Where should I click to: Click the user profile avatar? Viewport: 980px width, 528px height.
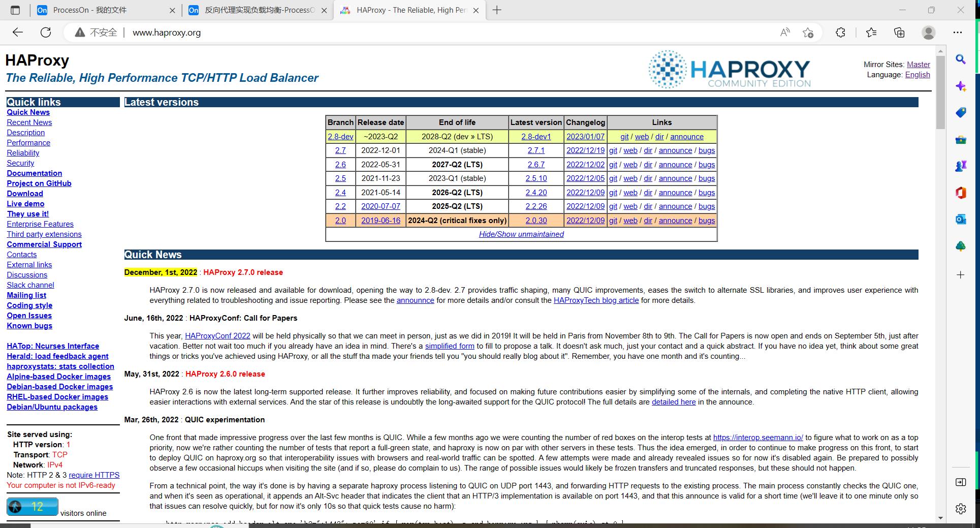[929, 33]
